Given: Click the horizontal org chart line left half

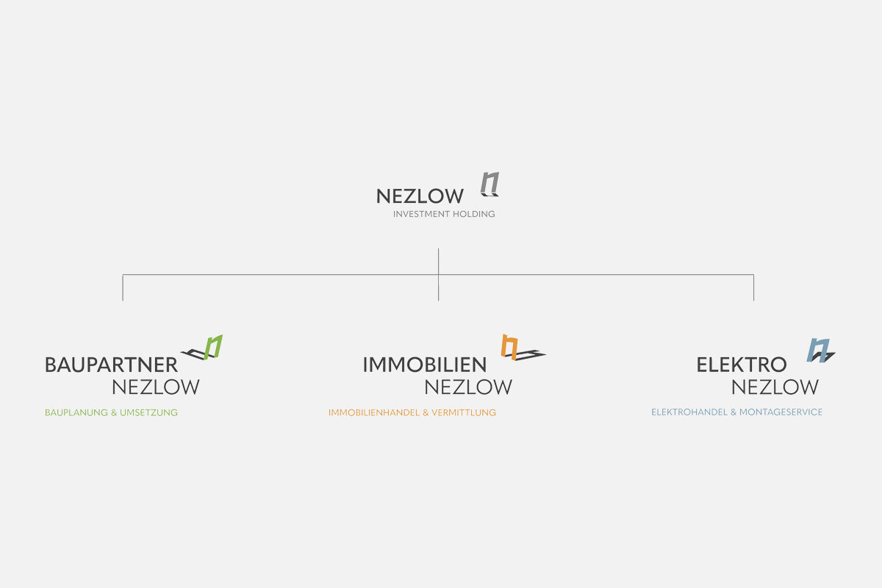Looking at the screenshot, I should click(281, 275).
